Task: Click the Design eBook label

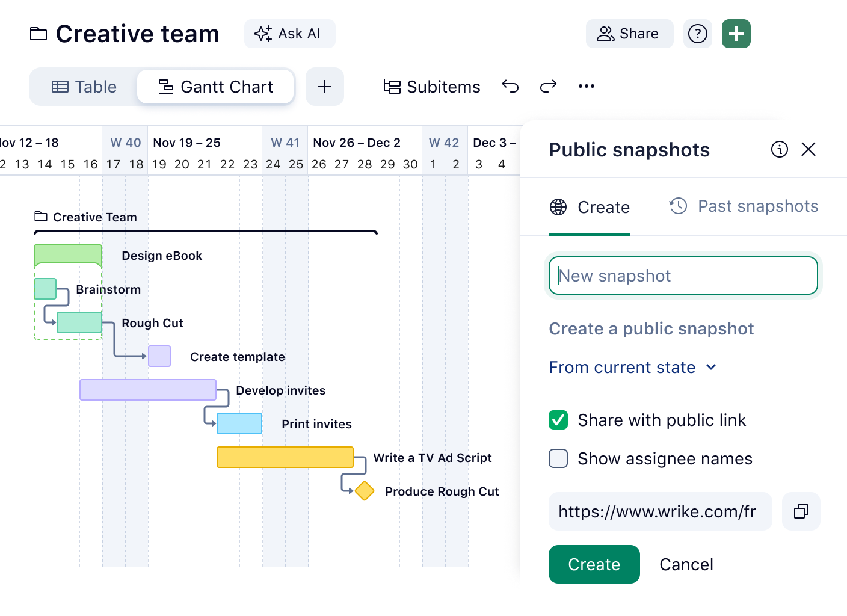Action: pyautogui.click(x=162, y=256)
